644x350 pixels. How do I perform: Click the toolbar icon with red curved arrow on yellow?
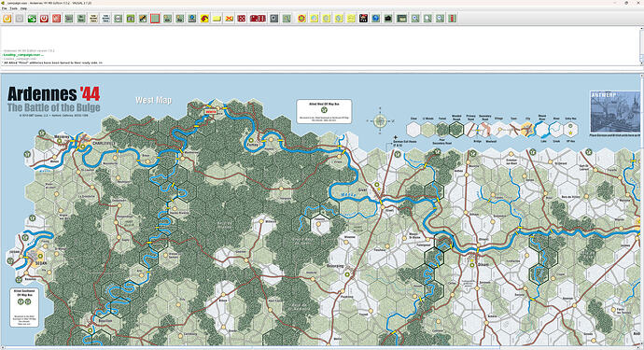[204, 18]
